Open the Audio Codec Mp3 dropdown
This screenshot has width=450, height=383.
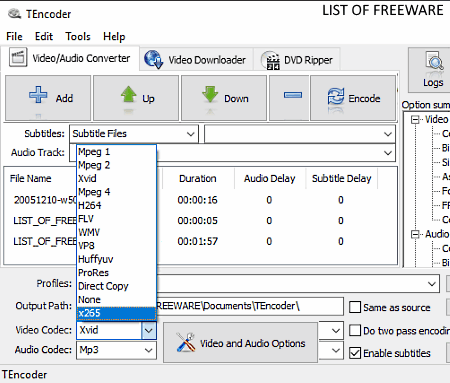(116, 350)
